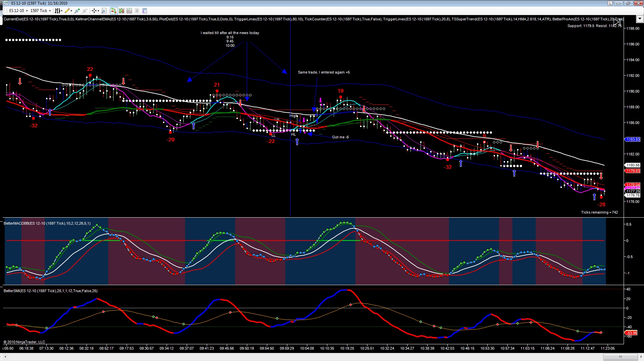Click the horizontal scrollbar thumb
Viewport: 644px width, 361px height.
click(x=620, y=357)
